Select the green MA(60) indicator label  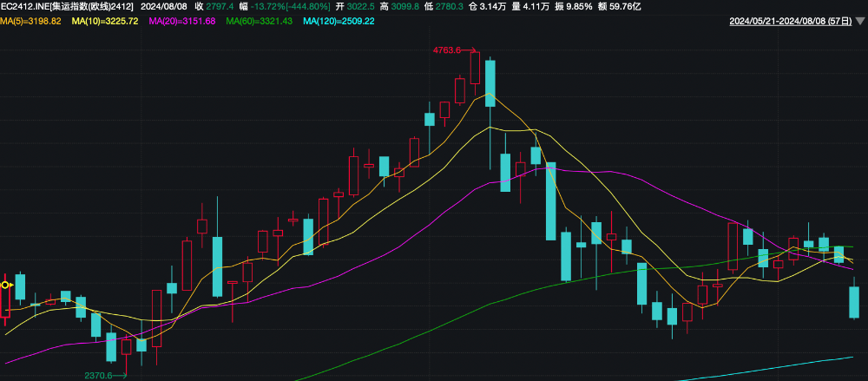pos(258,21)
